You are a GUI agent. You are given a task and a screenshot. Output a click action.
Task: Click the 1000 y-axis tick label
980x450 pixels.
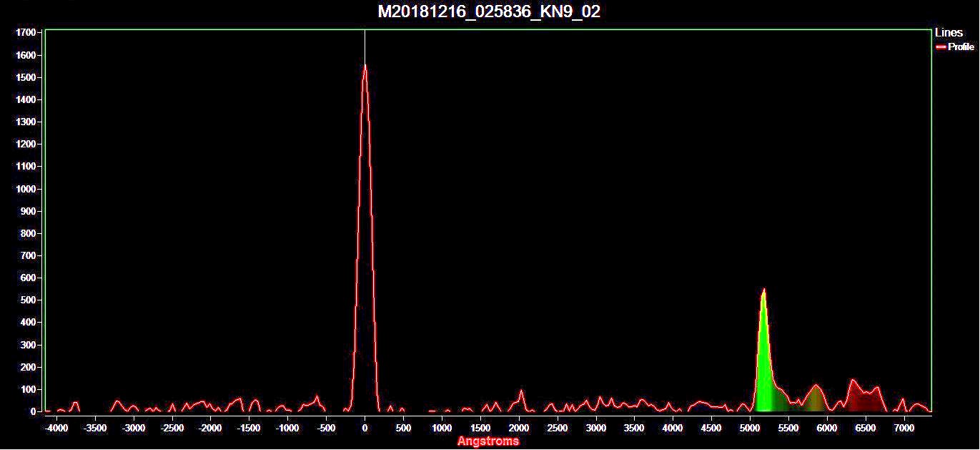pos(26,189)
